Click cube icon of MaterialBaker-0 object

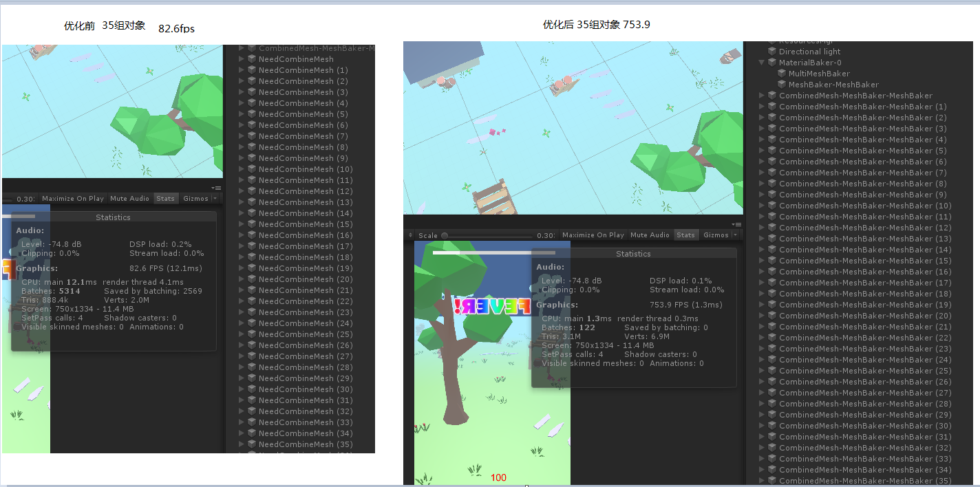[x=772, y=63]
